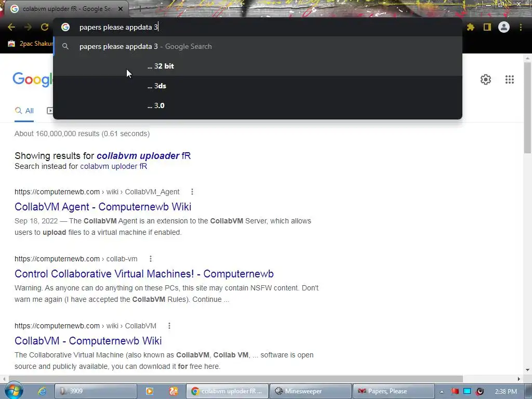532x399 pixels.
Task: Switch to the Chrome colabvm uploder taskbar button
Action: (x=228, y=391)
